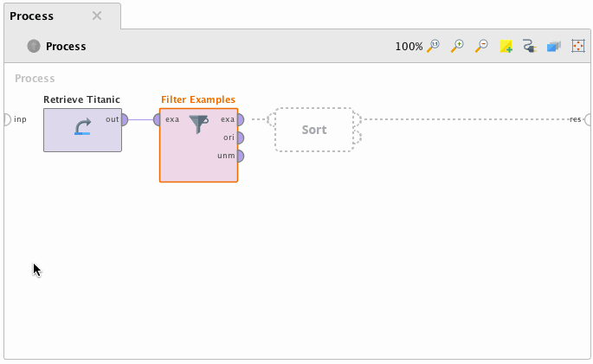Close the Process tab
Screen dimensions: 593x364
[x=97, y=16]
